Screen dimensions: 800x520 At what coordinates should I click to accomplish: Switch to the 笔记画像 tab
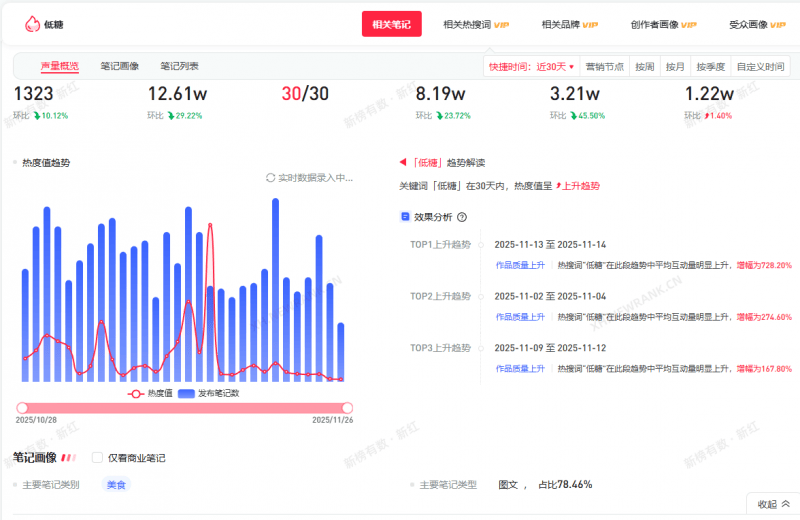point(120,66)
